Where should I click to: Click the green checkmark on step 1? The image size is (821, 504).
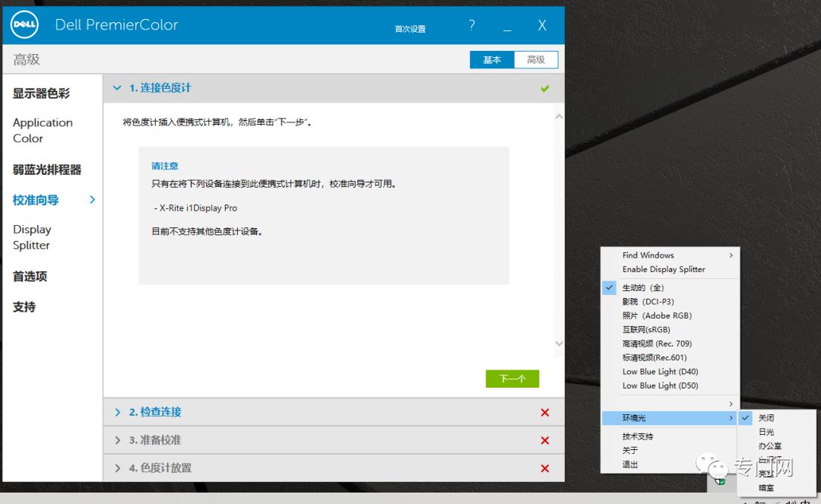545,88
